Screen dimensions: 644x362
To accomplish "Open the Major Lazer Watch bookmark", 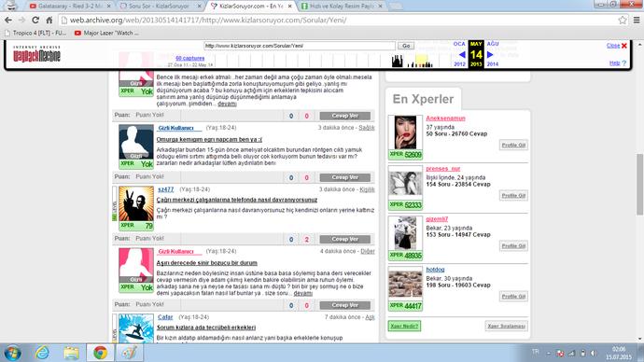I will coord(106,33).
